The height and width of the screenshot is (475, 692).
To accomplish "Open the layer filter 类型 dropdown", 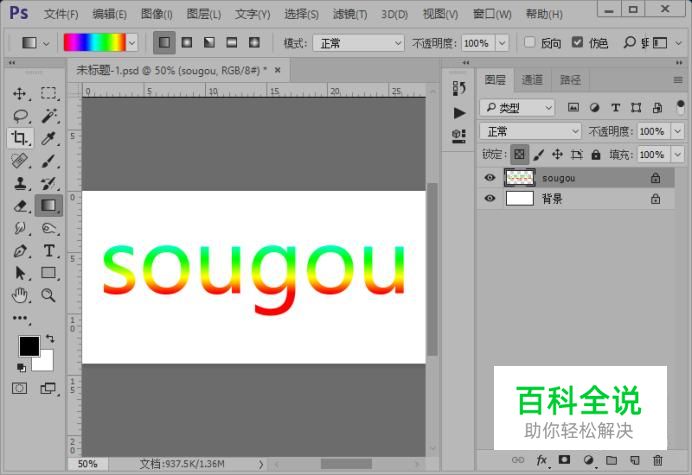I will [x=516, y=107].
